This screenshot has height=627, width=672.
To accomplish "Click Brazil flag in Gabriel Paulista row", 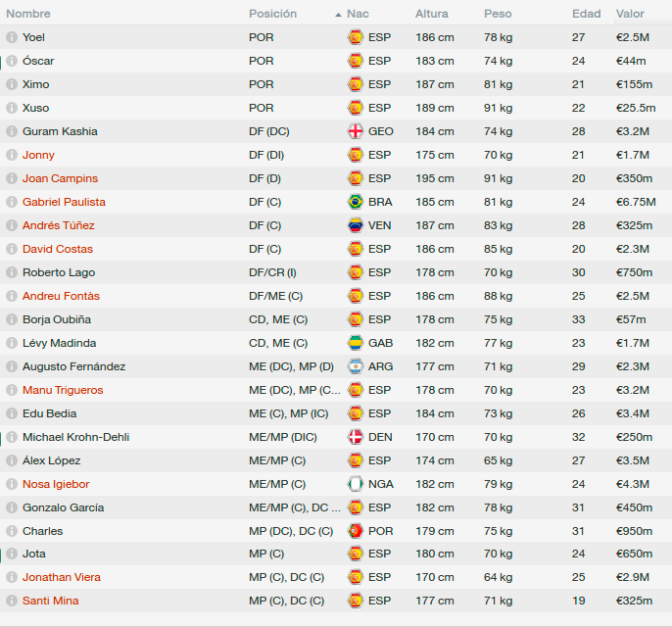I will pos(356,202).
